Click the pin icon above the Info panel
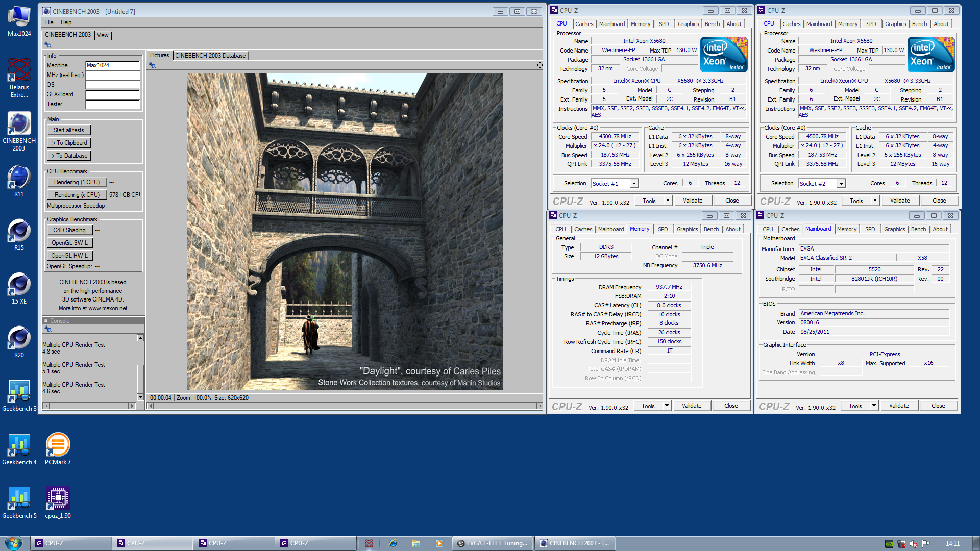Screen dimensions: 980x551 point(48,45)
